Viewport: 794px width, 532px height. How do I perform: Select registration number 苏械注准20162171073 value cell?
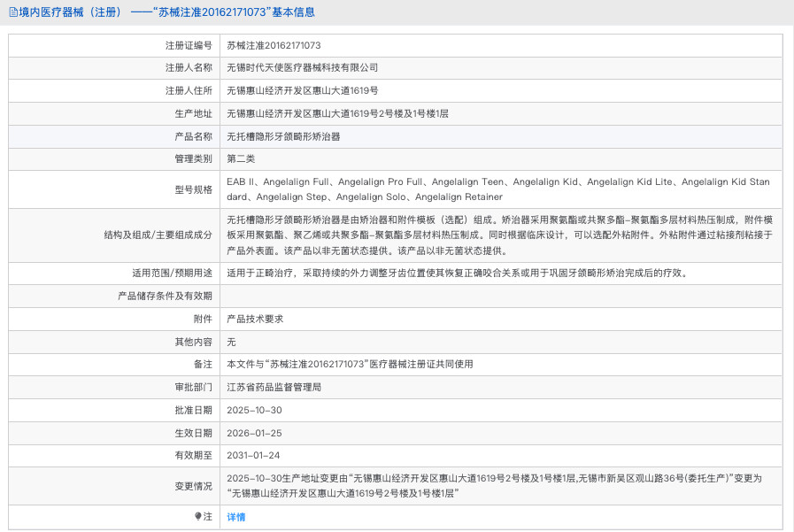pyautogui.click(x=274, y=45)
